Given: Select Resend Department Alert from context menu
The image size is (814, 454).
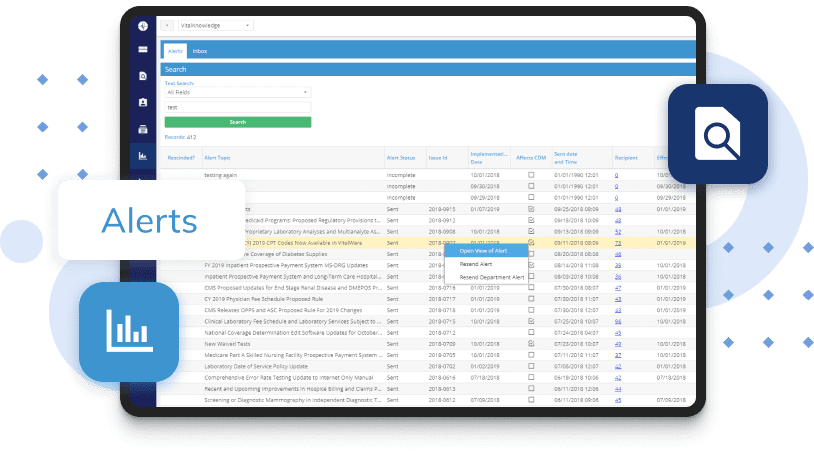Looking at the screenshot, I should [x=491, y=277].
